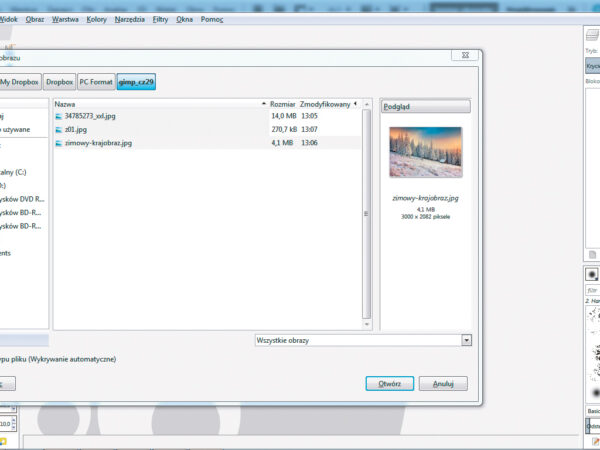
Task: Click the file type dropdown arrow
Action: [x=466, y=340]
